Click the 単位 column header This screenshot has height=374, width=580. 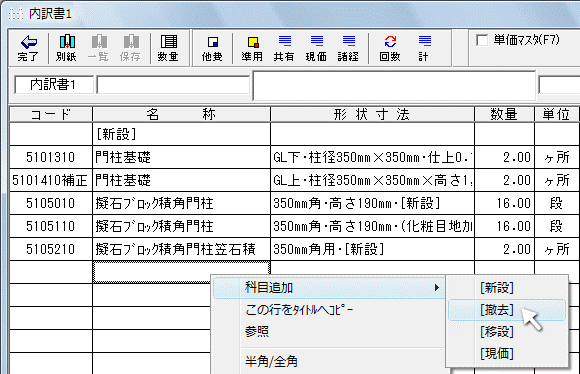point(557,115)
